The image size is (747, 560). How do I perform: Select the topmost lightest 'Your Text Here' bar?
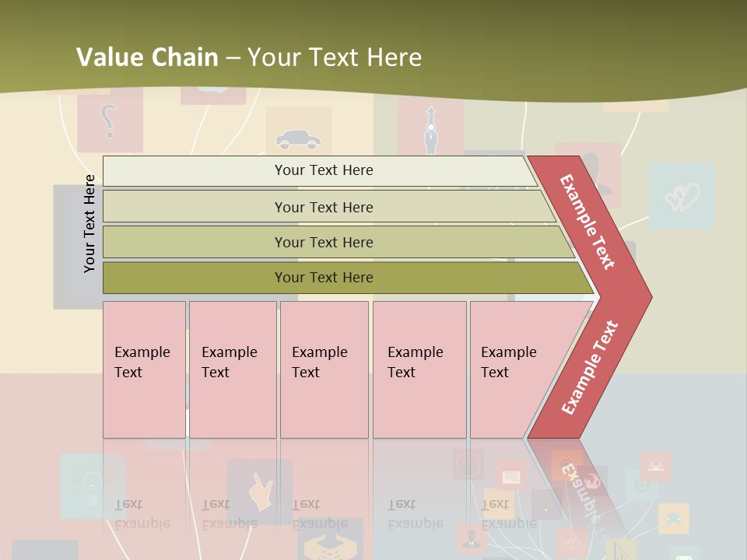point(324,170)
